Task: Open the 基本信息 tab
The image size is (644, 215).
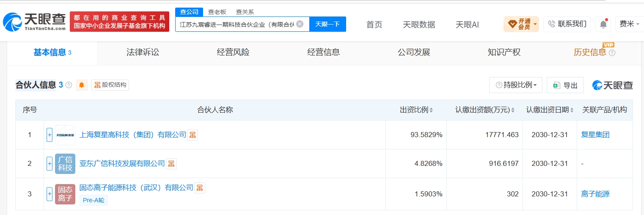Action: 52,53
